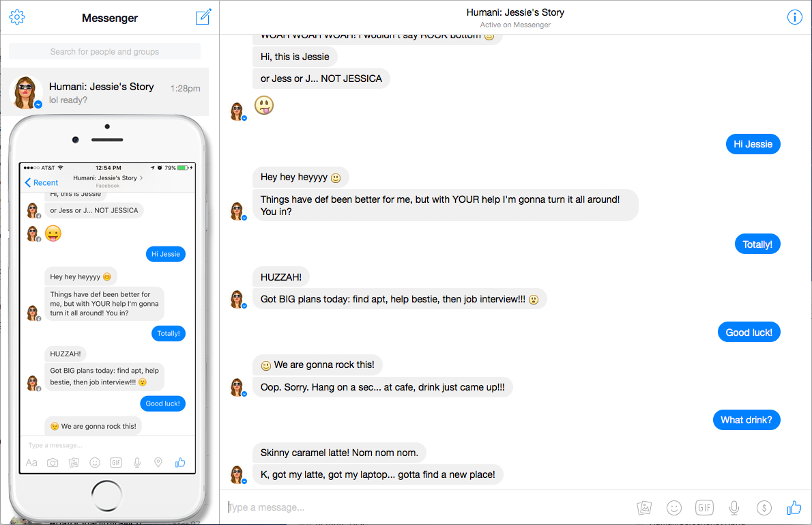Send money with the dollar icon
Viewport: 812px width, 525px height.
tap(764, 508)
